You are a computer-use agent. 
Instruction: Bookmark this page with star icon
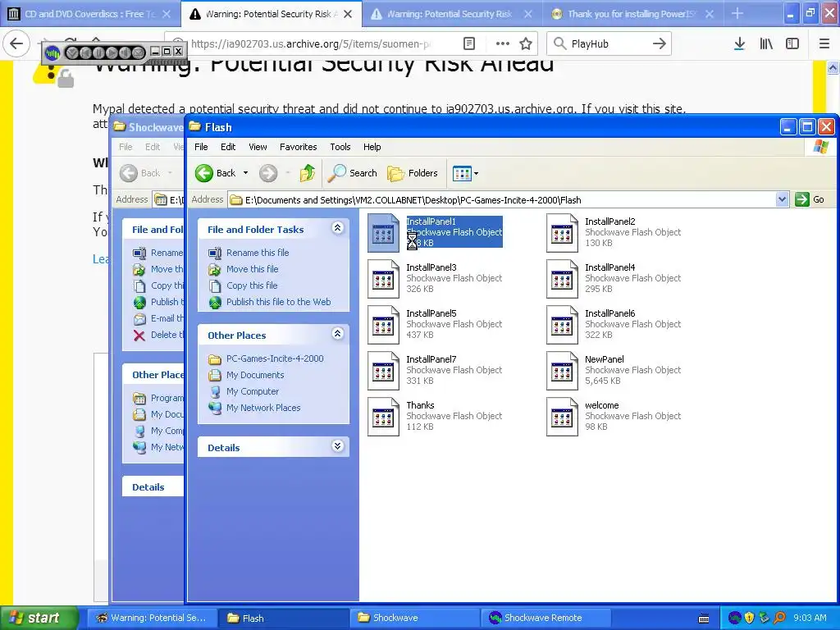(x=526, y=44)
